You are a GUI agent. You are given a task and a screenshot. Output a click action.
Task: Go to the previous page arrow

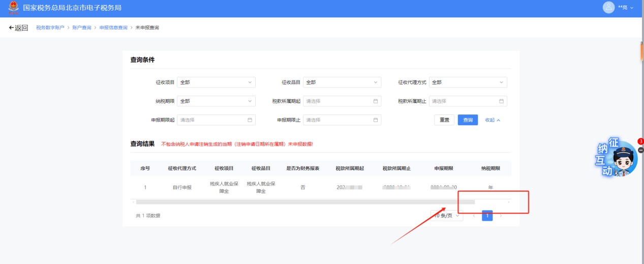point(474,216)
